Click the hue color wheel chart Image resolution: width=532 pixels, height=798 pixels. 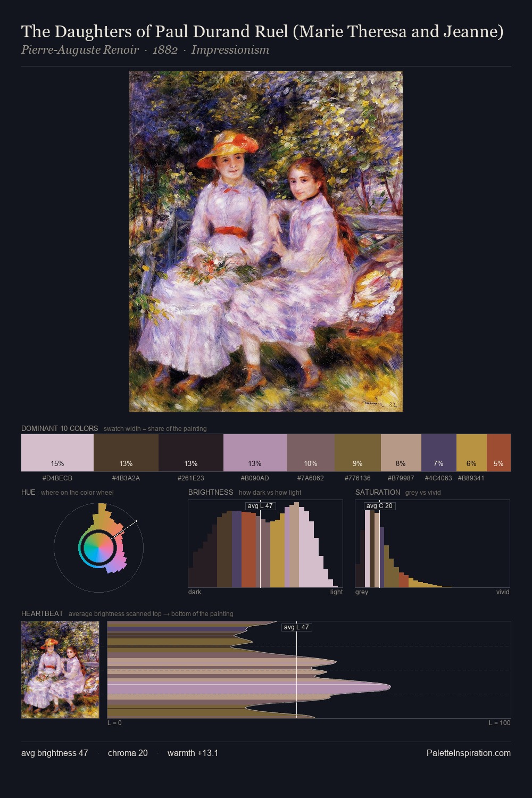98,547
